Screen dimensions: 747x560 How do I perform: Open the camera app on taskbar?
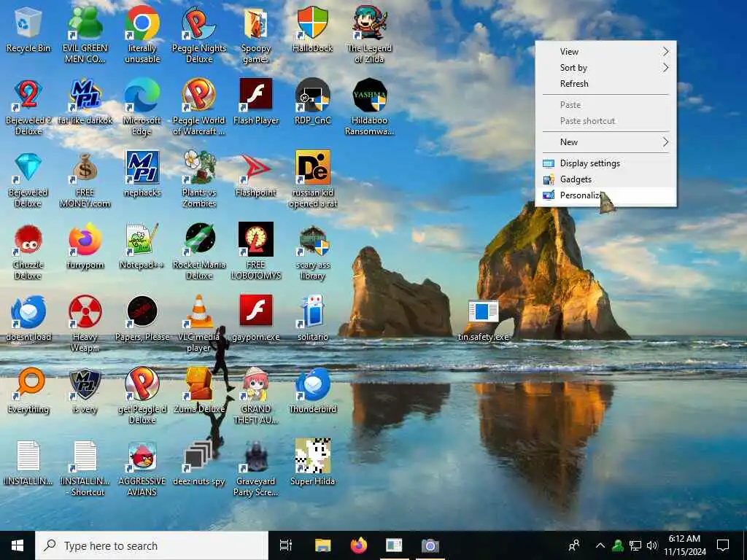[x=430, y=545]
